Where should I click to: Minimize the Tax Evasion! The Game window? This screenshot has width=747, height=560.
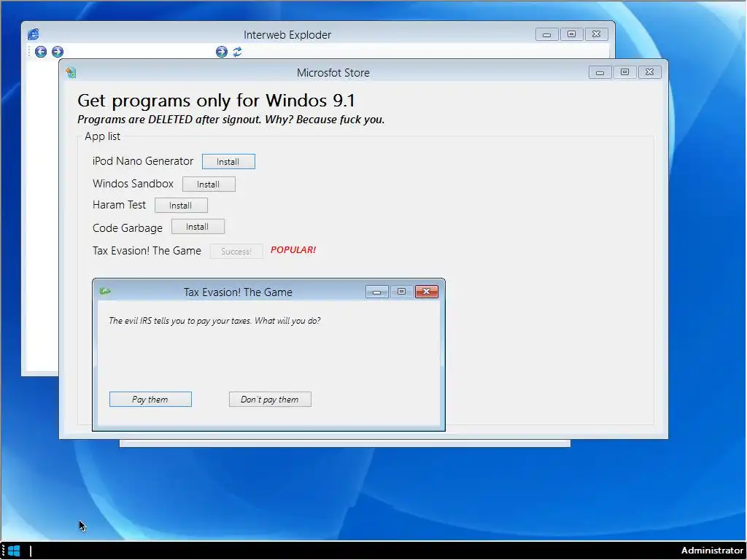377,292
